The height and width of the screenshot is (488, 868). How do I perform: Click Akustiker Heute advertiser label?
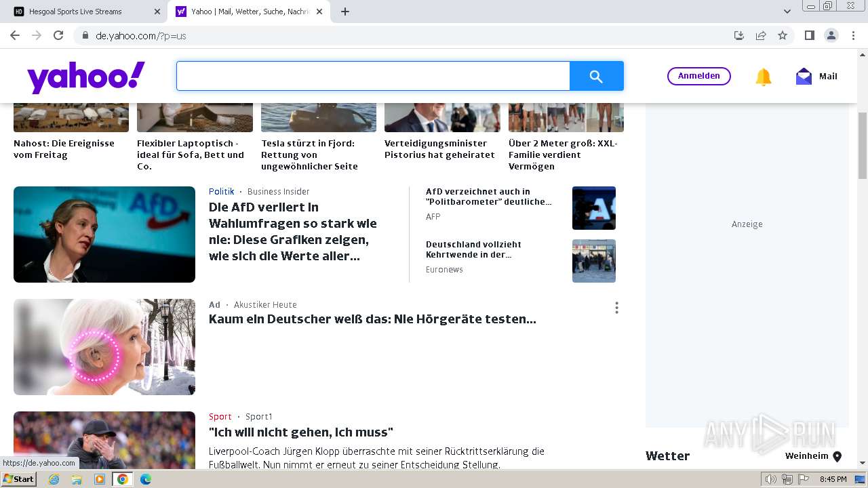click(265, 305)
